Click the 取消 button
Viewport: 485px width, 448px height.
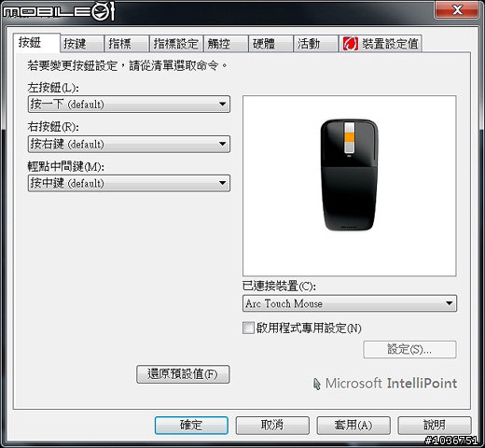[x=272, y=426]
